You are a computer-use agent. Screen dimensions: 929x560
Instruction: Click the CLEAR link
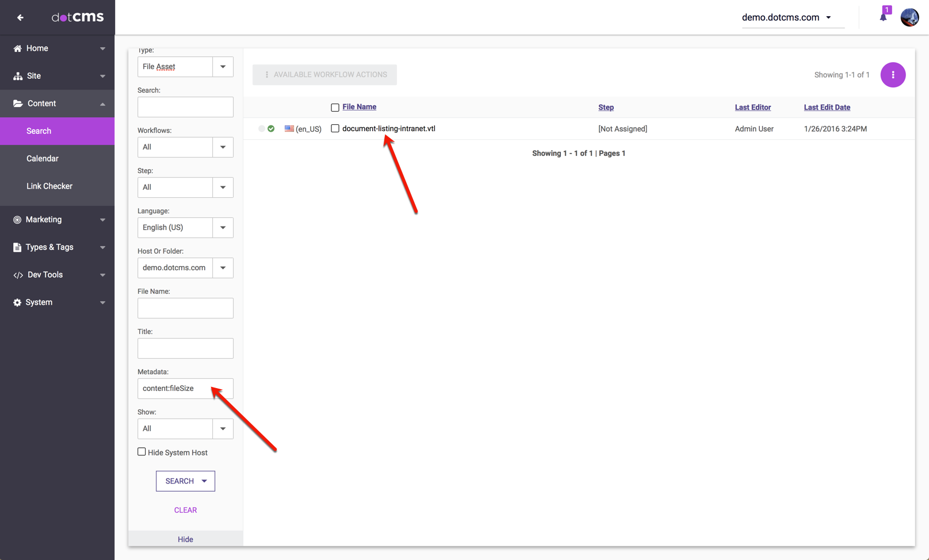coord(185,510)
